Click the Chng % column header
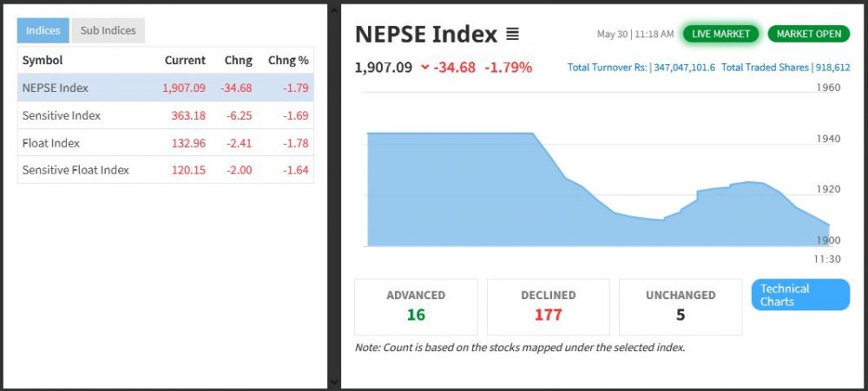 point(288,61)
